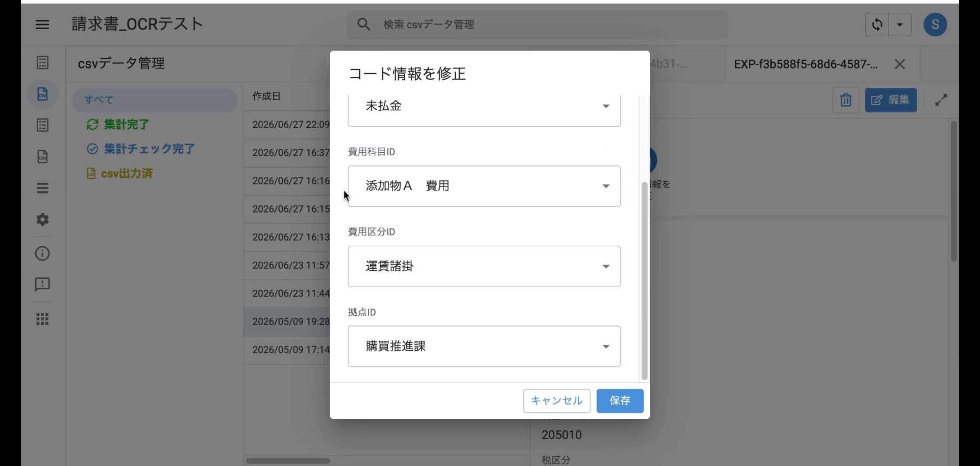Open settings gear in sidebar
This screenshot has width=980, height=466.
point(43,220)
